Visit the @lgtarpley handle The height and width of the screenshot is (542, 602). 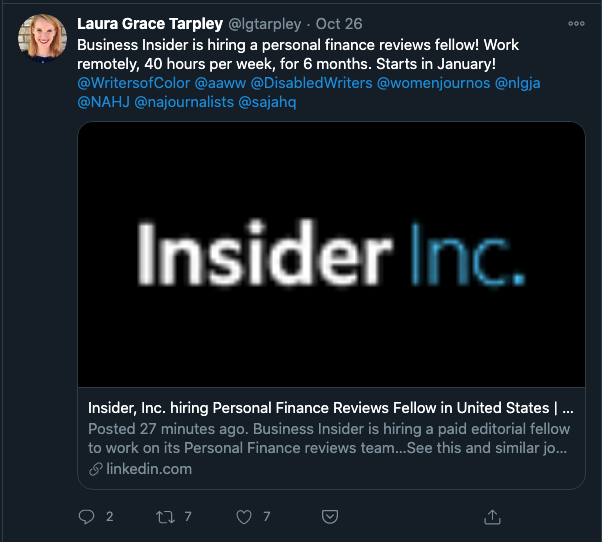265,24
